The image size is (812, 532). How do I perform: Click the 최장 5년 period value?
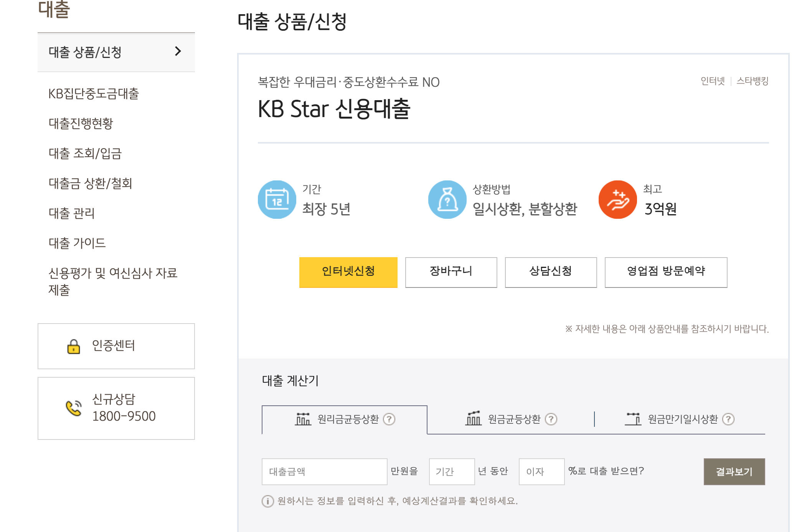[x=326, y=209]
